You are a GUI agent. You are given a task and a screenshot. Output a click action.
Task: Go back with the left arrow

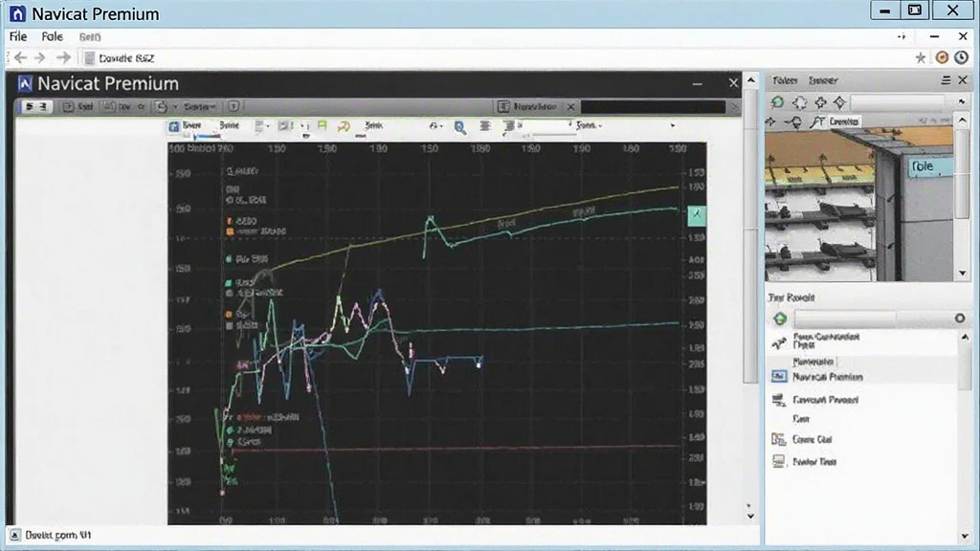[x=20, y=58]
